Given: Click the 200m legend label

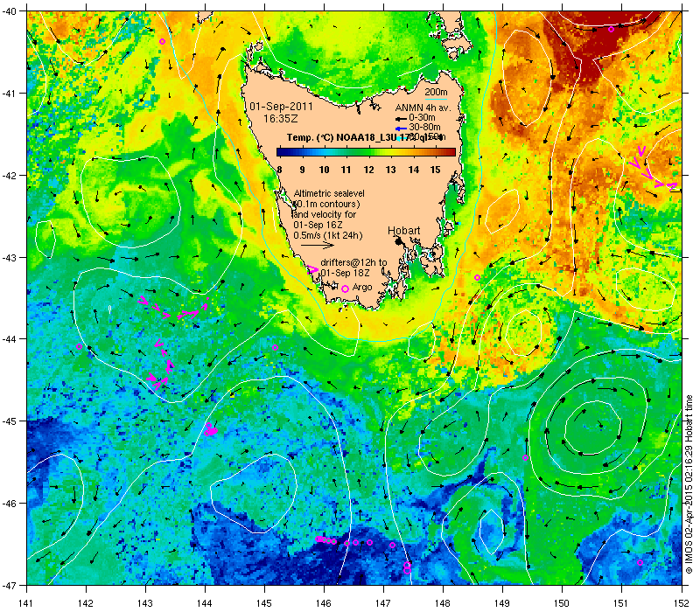Looking at the screenshot, I should click(436, 92).
